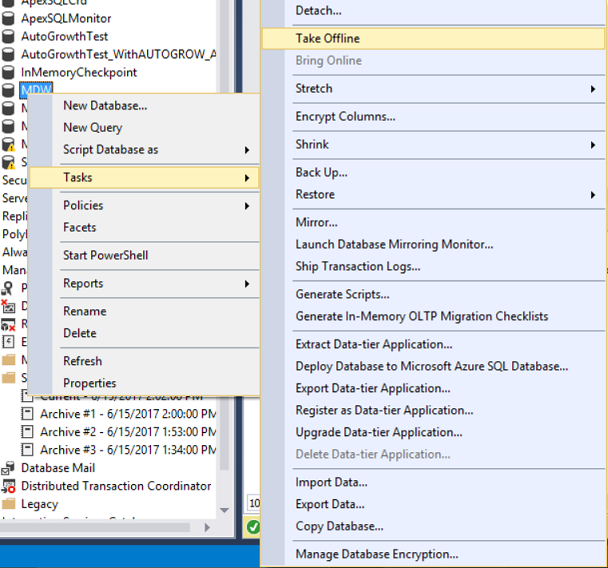608x568 pixels.
Task: Select Back Up... menu entry
Action: (x=321, y=173)
